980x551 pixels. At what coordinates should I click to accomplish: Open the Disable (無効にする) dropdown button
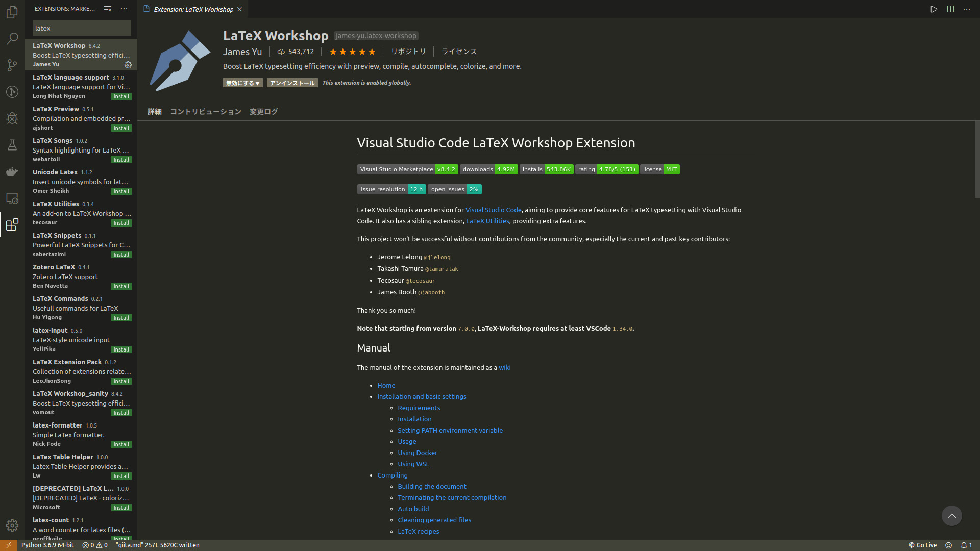click(x=243, y=83)
